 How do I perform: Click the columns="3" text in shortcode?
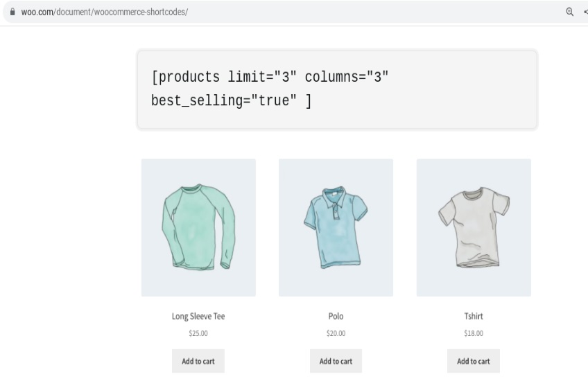point(347,77)
